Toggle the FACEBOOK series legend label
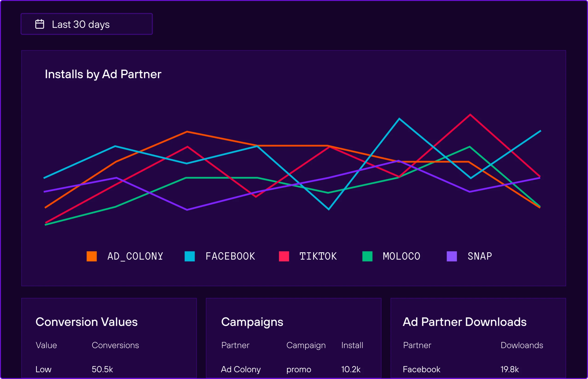The width and height of the screenshot is (588, 379). (x=230, y=256)
